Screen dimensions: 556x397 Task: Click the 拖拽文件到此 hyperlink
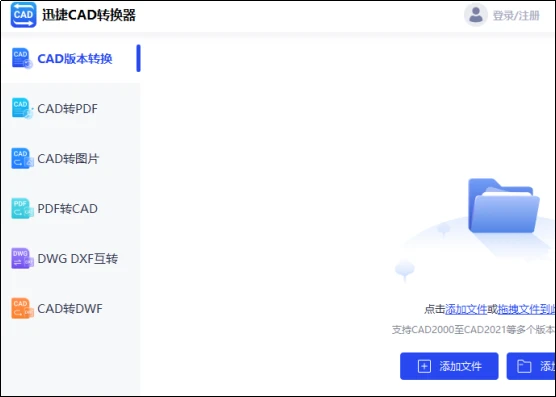[526, 309]
